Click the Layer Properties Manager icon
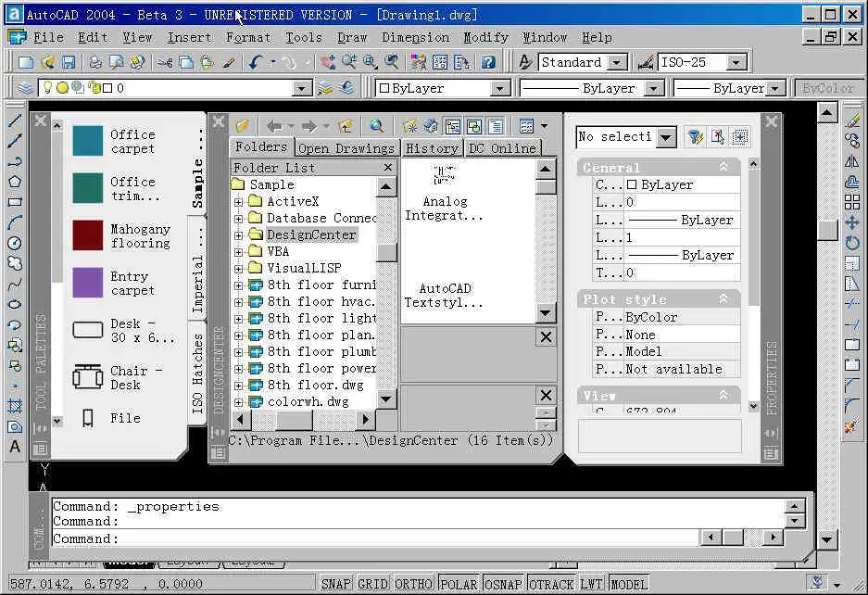 click(26, 88)
